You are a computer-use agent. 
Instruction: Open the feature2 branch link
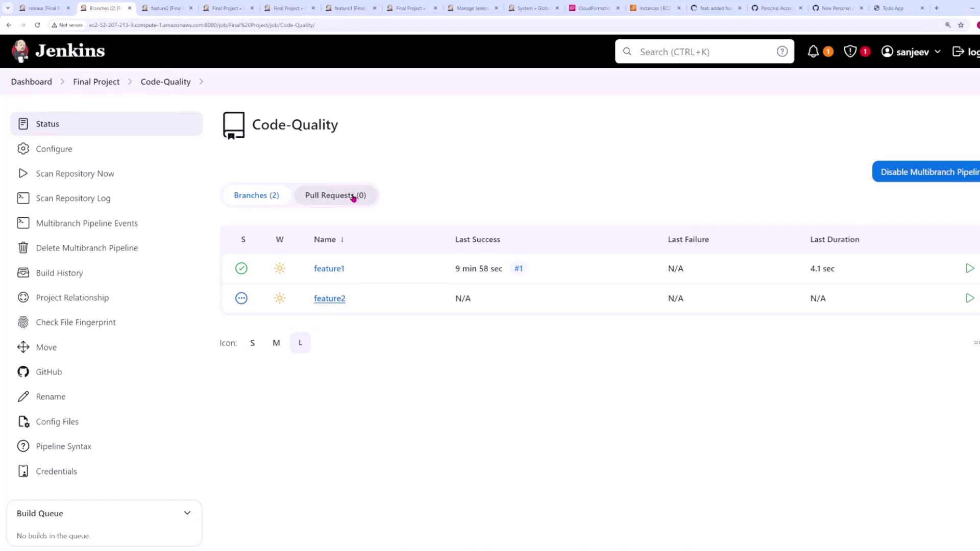(329, 298)
